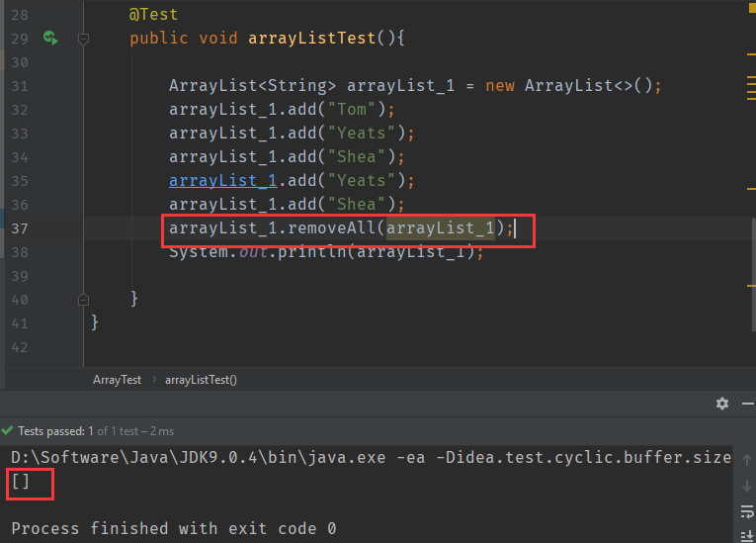756x543 pixels.
Task: Select ArrayTest breadcrumb
Action: click(x=118, y=380)
